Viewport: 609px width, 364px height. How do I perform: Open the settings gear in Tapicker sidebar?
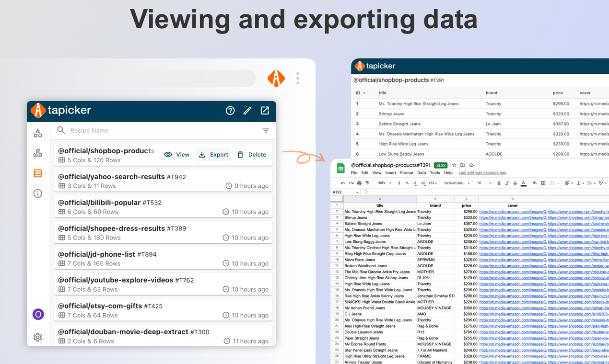coord(38,337)
